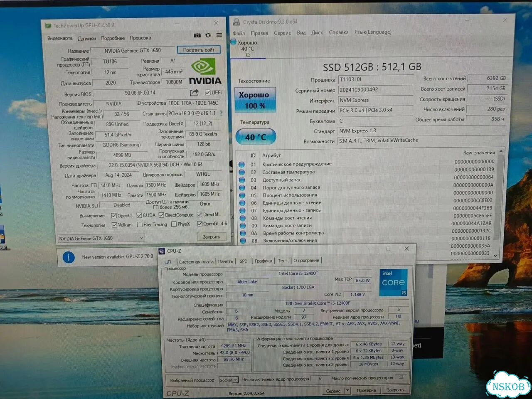Click status circle of attribute 05 Процент использования
This screenshot has height=399, width=532.
241,195
